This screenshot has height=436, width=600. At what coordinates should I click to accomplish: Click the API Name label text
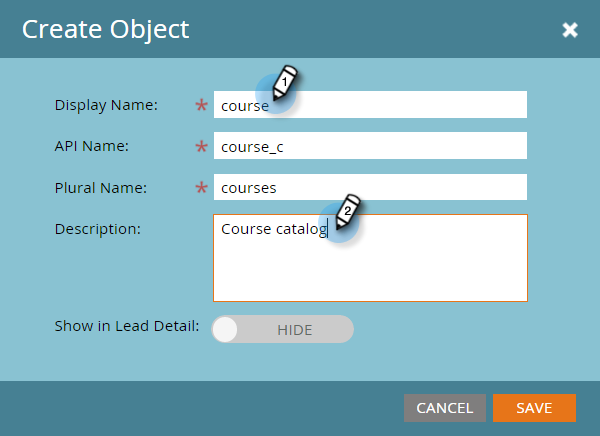point(93,146)
